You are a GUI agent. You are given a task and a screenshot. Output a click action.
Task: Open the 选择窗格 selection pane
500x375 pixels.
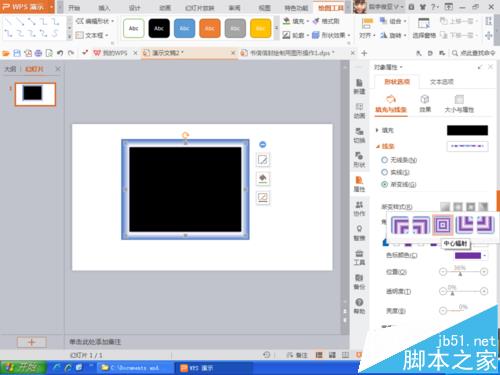424,28
